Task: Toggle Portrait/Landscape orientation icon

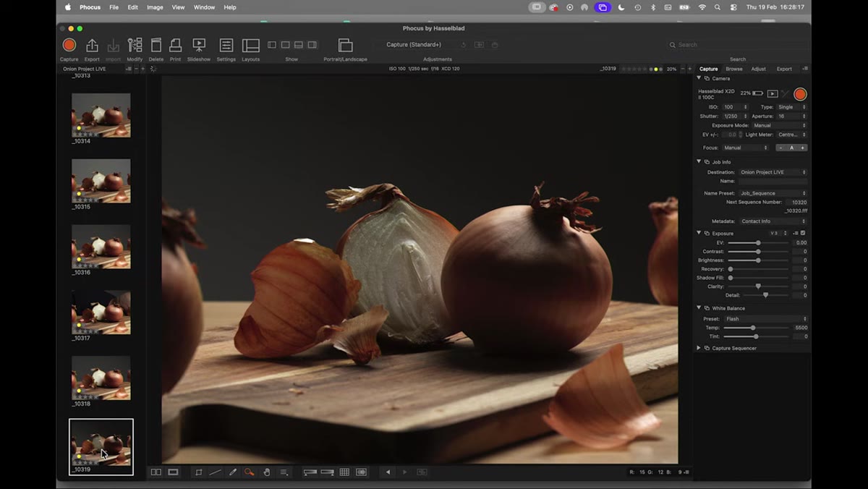Action: (x=345, y=46)
